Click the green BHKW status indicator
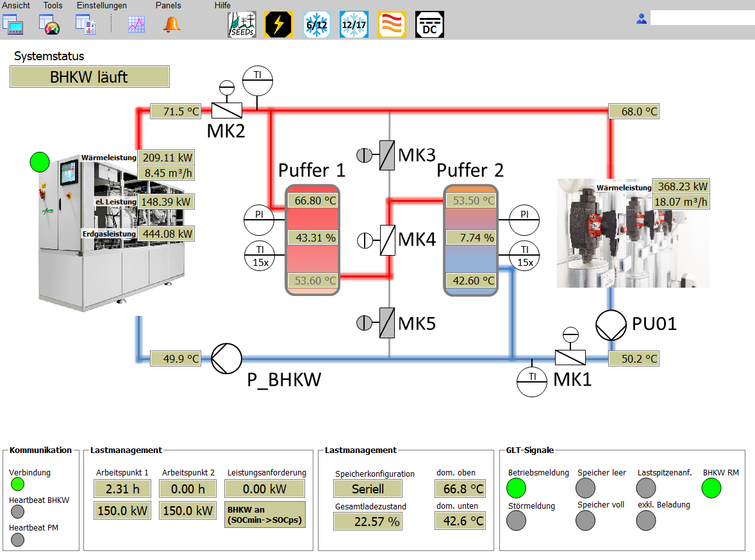 point(40,162)
